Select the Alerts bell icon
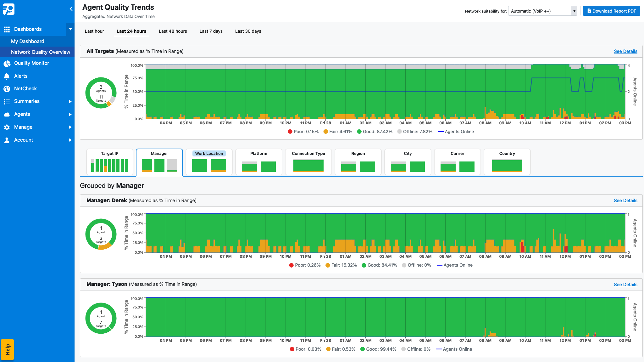 [x=7, y=76]
